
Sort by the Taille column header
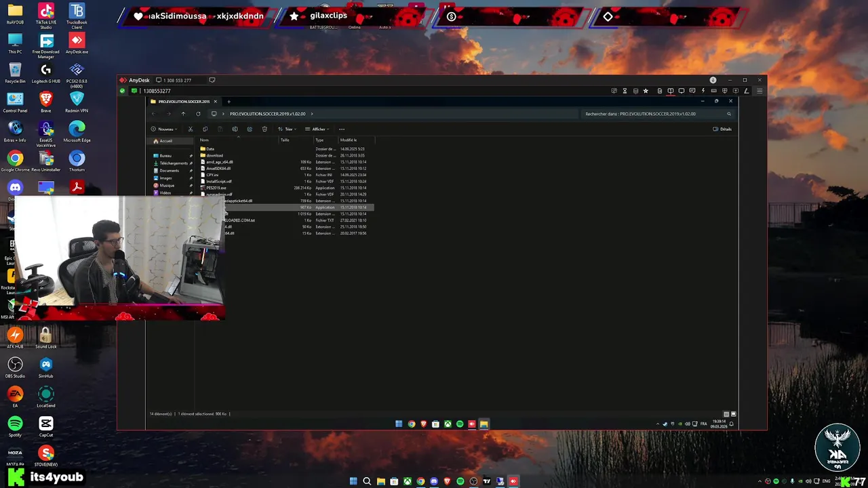[x=285, y=140]
